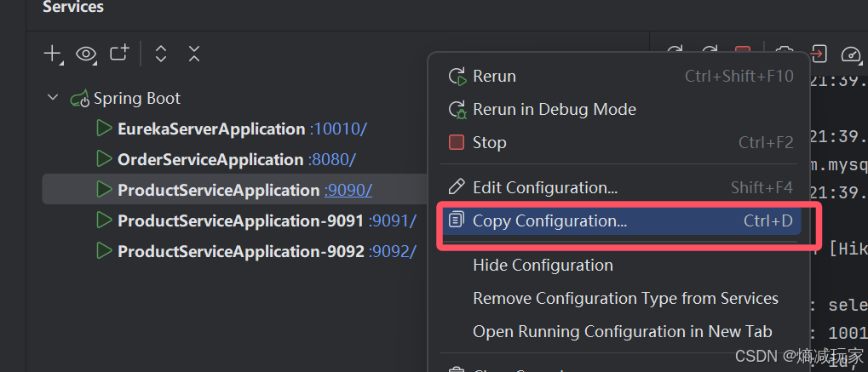868x372 pixels.
Task: Select OrderServiceApplication in the services tree
Action: point(210,159)
